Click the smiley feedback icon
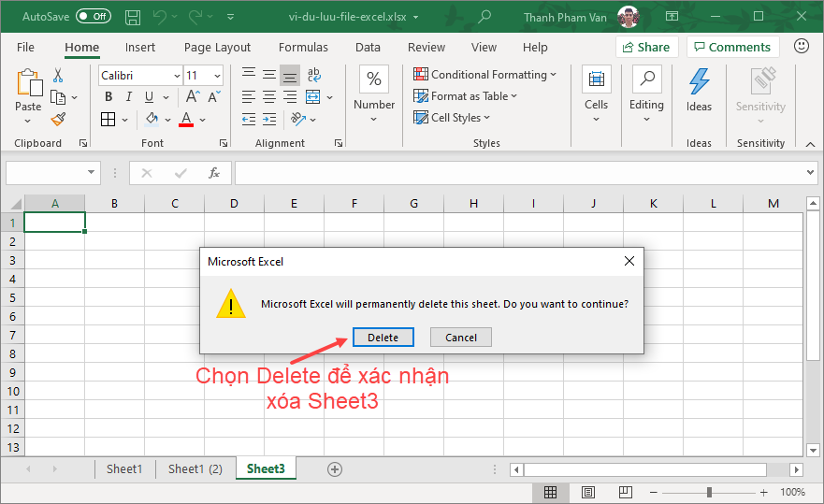 click(801, 46)
